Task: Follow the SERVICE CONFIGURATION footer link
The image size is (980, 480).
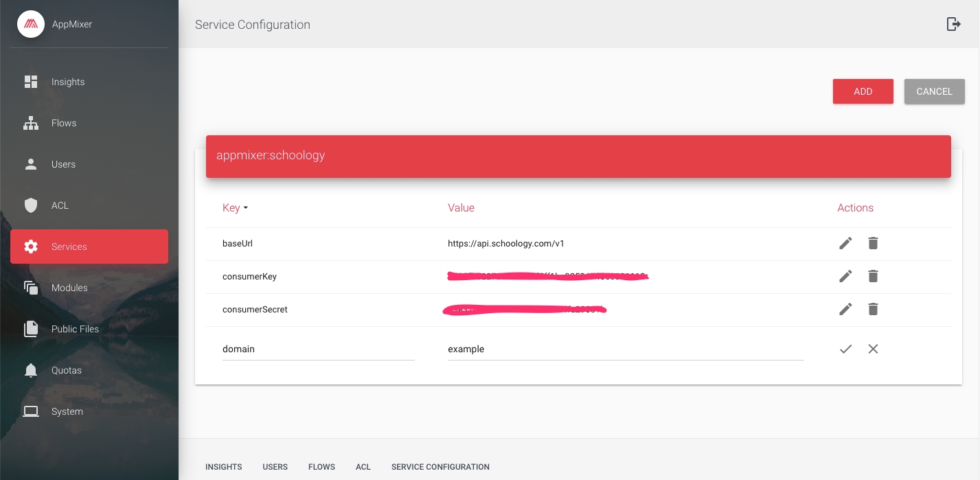Action: point(440,467)
